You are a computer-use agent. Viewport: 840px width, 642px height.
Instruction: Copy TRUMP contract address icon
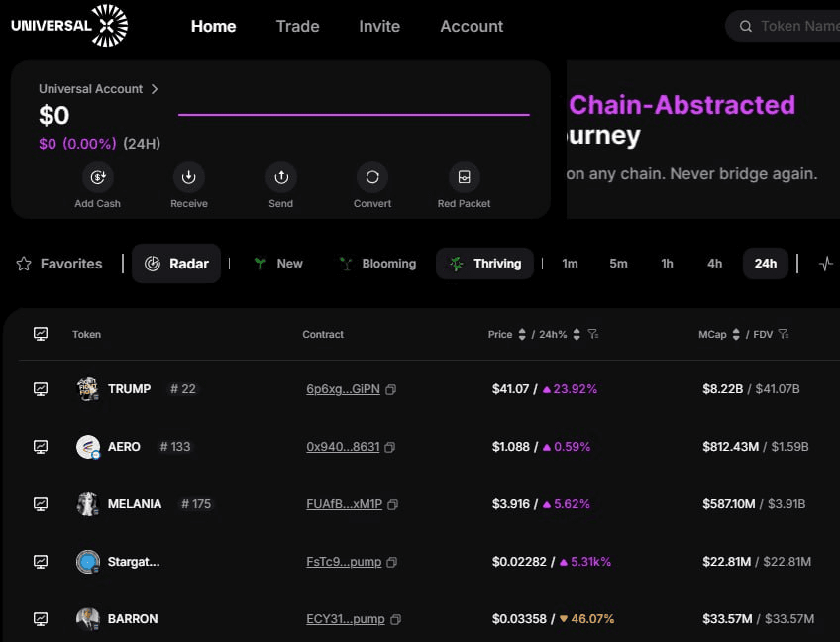[x=391, y=389]
